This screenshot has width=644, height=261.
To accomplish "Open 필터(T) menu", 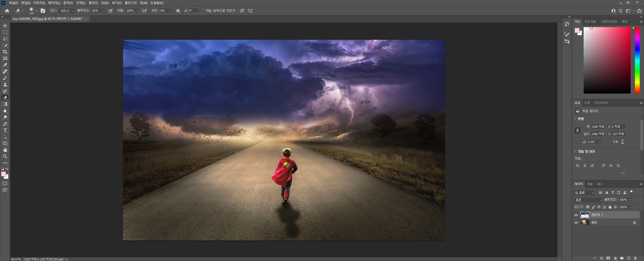I will pyautogui.click(x=93, y=3).
